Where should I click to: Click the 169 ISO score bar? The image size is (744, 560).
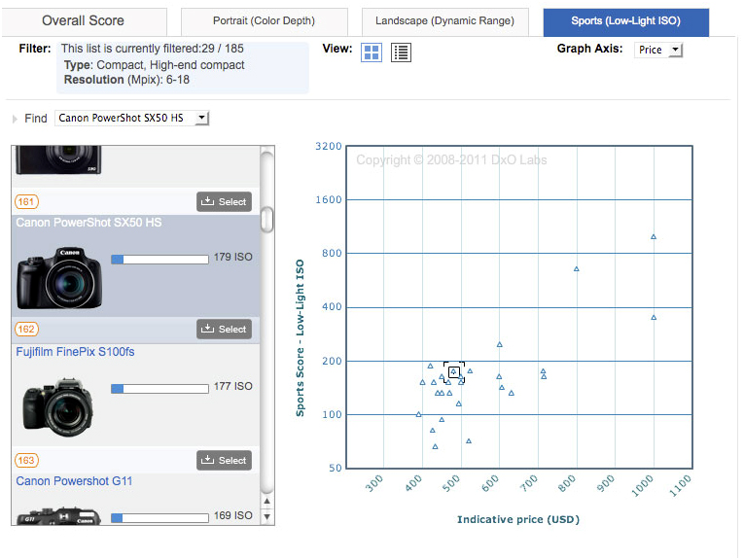[x=159, y=518]
